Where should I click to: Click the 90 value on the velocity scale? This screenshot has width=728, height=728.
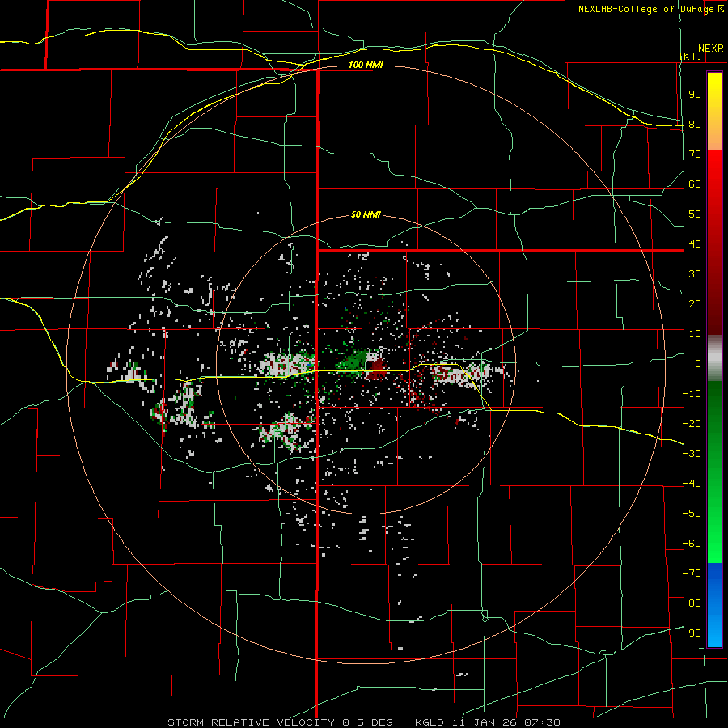coord(695,95)
